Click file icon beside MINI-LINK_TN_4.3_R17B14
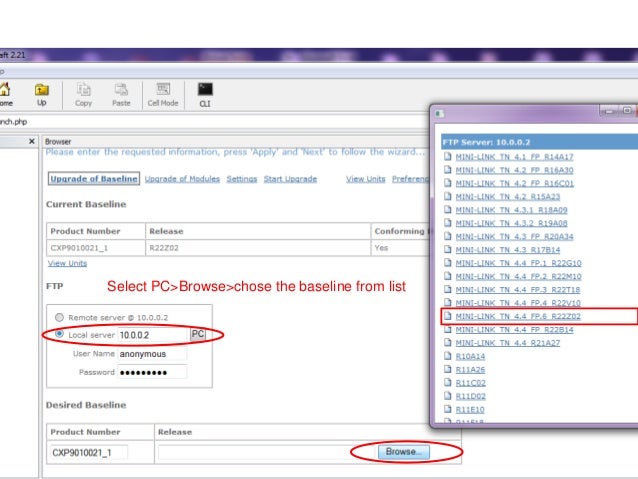 pos(448,249)
